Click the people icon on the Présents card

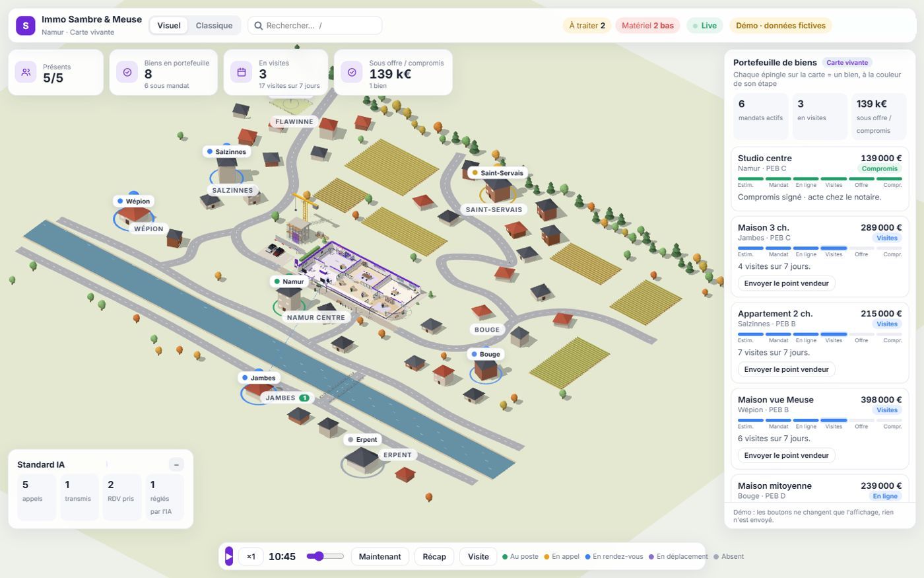26,73
